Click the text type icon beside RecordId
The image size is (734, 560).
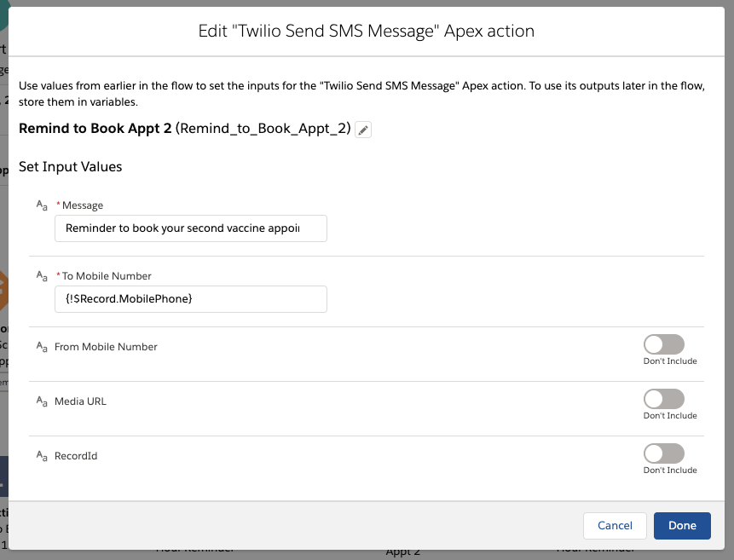(x=42, y=455)
